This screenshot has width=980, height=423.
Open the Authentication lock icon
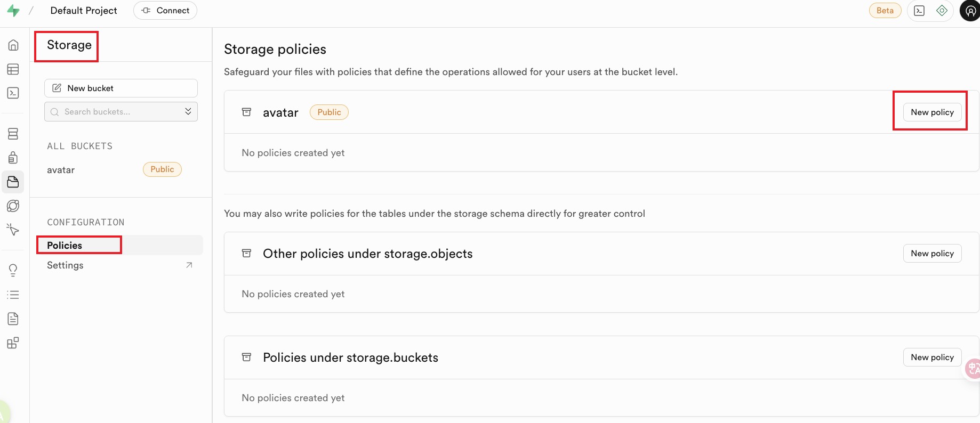click(13, 158)
